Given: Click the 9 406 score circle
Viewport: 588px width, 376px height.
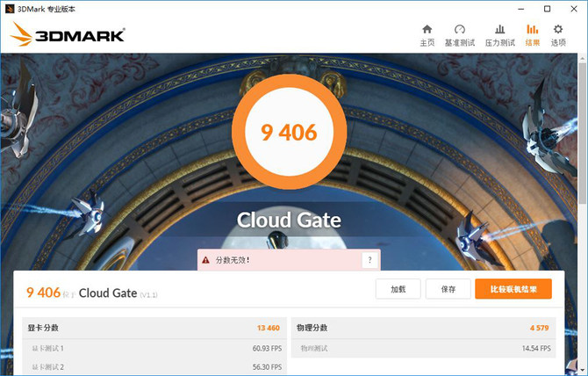Looking at the screenshot, I should [289, 132].
